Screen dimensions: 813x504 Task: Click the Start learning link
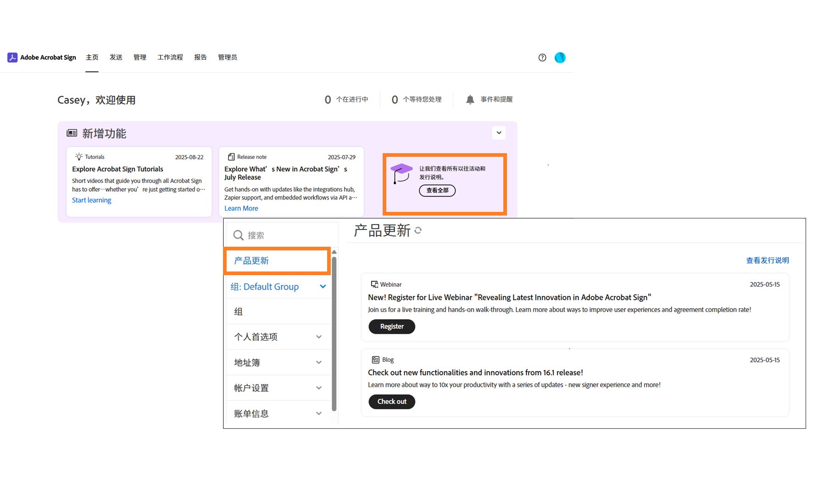pos(91,200)
